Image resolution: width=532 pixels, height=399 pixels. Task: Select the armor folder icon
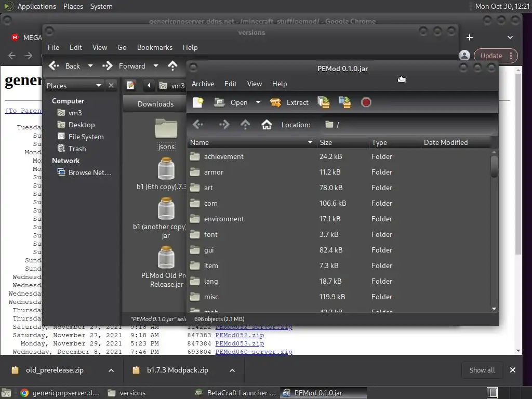(x=195, y=172)
